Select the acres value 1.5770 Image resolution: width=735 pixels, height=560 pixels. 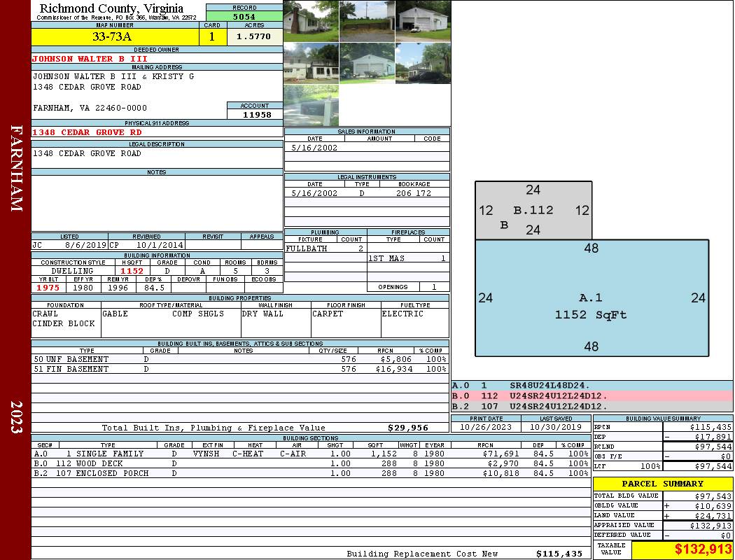coord(255,36)
